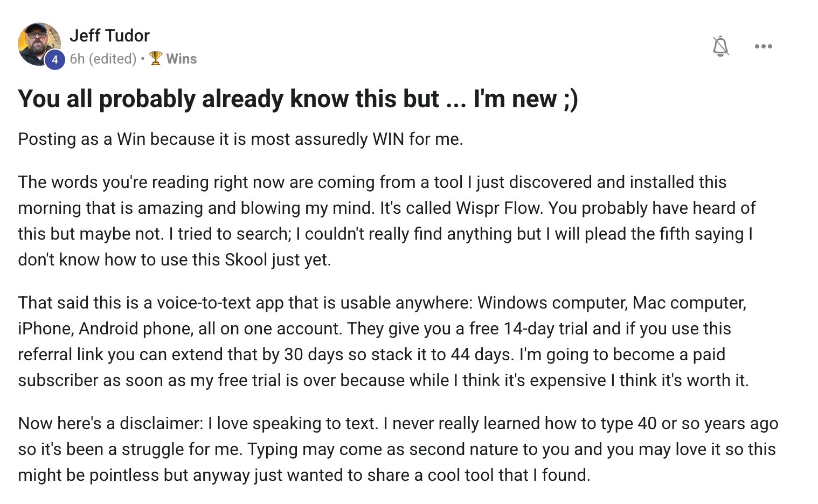Click the "referral link" phrase in the post

pos(60,354)
